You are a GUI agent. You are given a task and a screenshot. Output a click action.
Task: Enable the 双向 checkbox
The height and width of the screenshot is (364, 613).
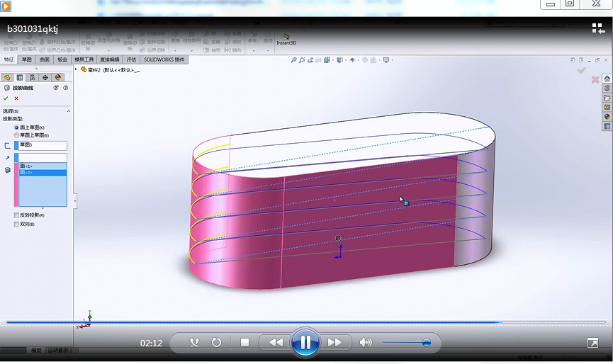point(17,224)
